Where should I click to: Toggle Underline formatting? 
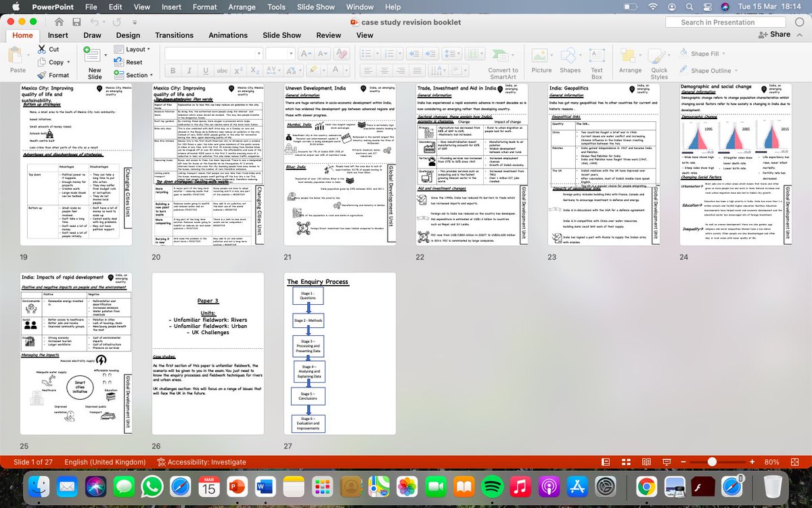click(206, 71)
